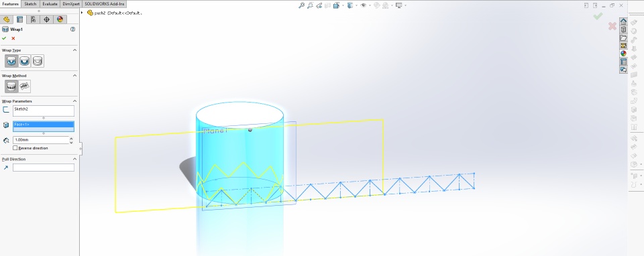
Task: Select the Scribe wrap type
Action: [x=38, y=61]
